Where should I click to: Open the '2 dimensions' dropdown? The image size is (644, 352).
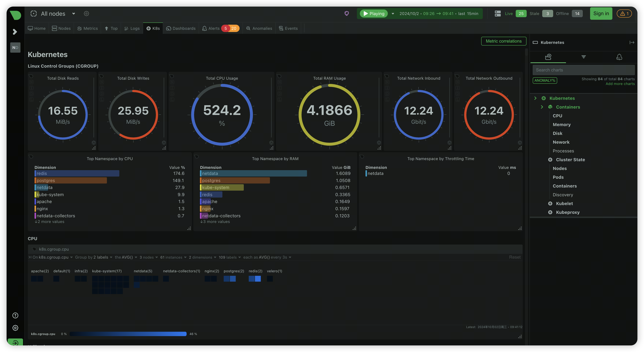click(x=202, y=257)
